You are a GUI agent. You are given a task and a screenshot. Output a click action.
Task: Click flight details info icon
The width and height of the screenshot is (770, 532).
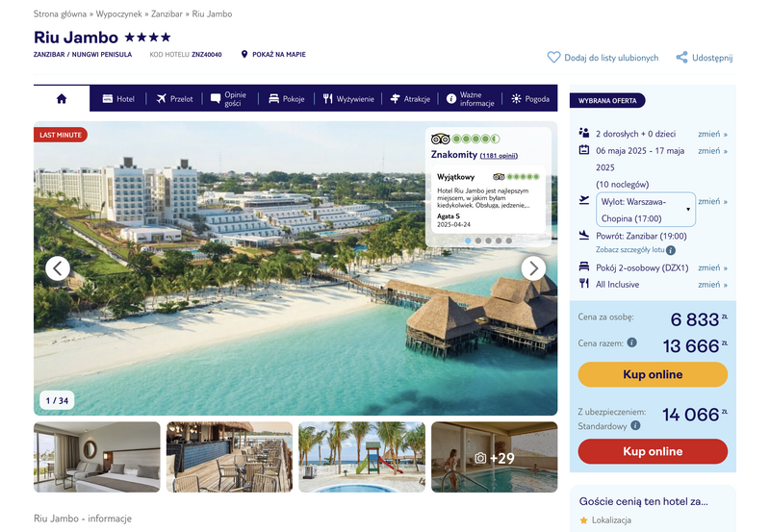click(x=671, y=250)
